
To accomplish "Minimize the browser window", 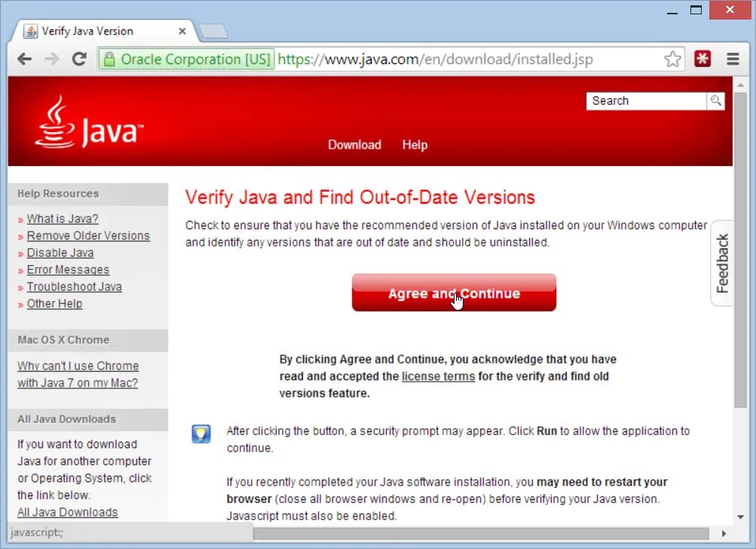I will [672, 11].
